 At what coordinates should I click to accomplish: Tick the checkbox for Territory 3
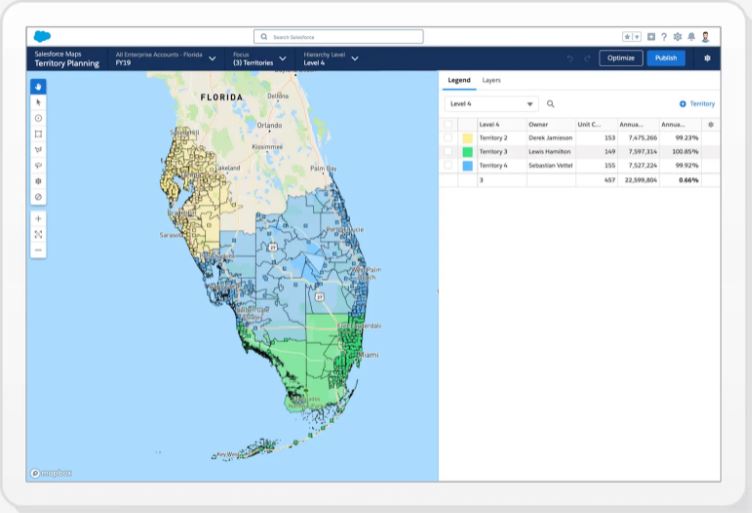pyautogui.click(x=448, y=151)
